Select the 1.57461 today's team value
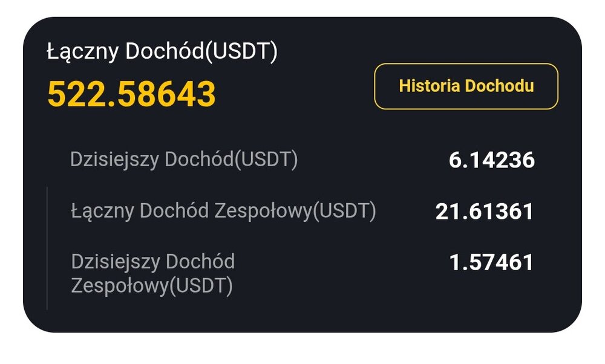The image size is (605, 364). 491,263
